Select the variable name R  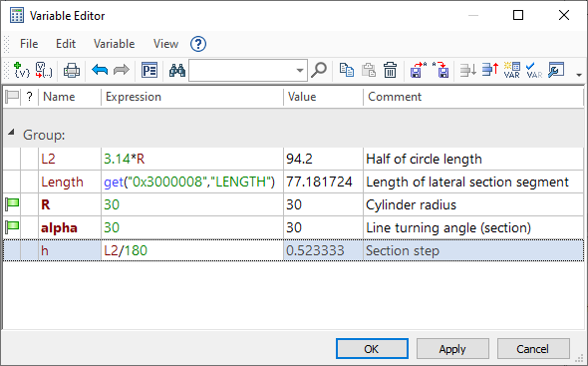coord(46,205)
